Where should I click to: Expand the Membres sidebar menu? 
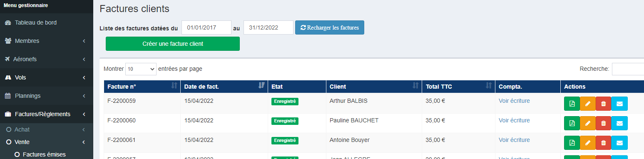pyautogui.click(x=47, y=41)
